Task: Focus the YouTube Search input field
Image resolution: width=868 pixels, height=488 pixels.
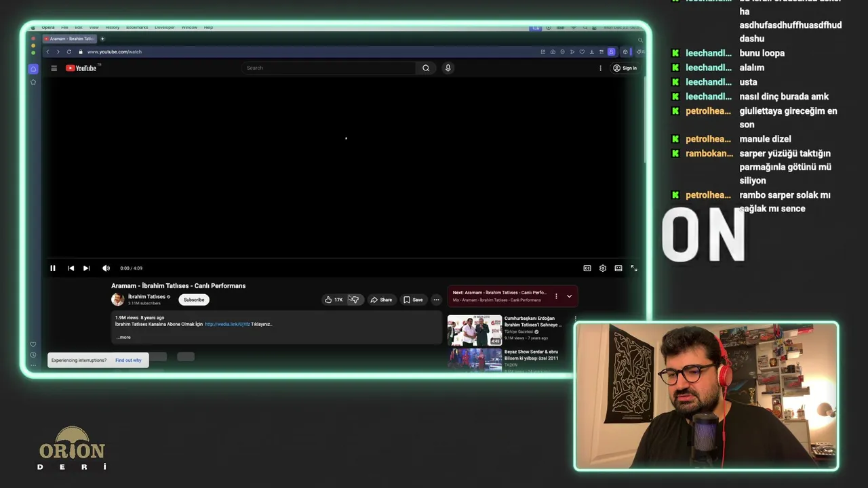Action: (x=330, y=68)
